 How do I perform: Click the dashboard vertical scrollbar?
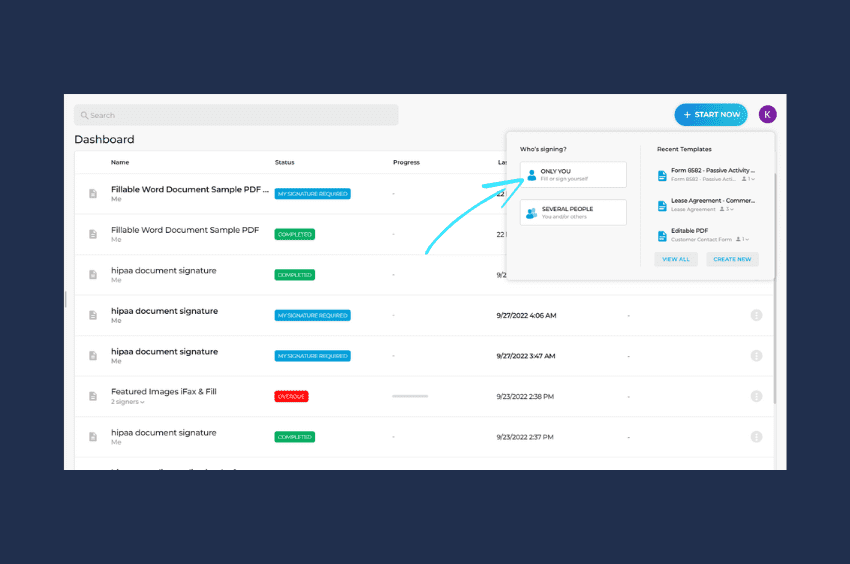pos(775,287)
